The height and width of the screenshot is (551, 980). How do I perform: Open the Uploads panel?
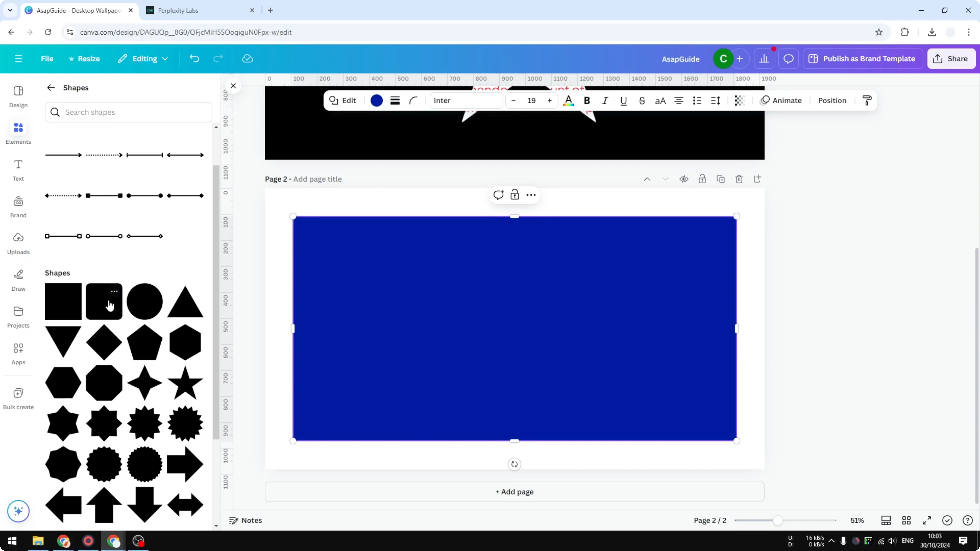18,243
